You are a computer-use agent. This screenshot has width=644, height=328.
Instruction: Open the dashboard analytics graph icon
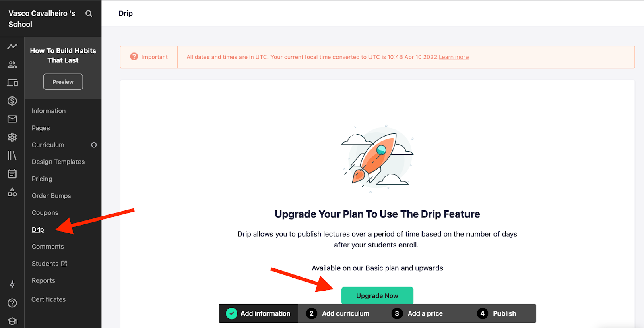[x=12, y=46]
